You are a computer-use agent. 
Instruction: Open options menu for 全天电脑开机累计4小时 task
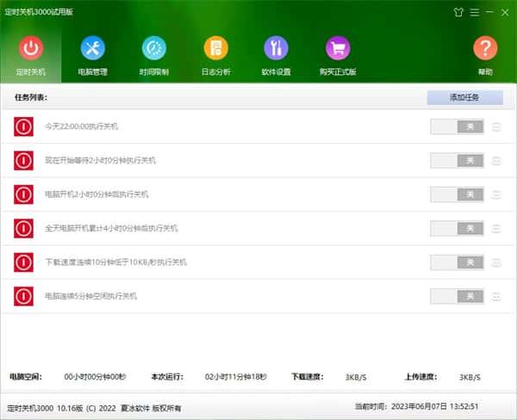pos(496,229)
